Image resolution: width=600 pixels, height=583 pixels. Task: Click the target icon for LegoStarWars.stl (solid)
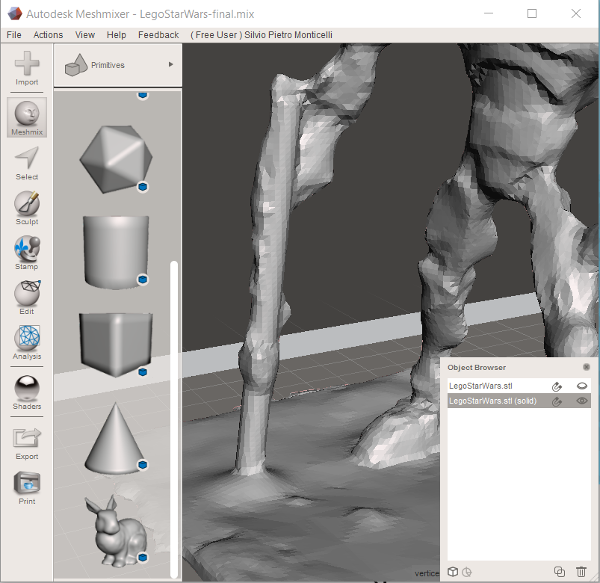(x=557, y=401)
